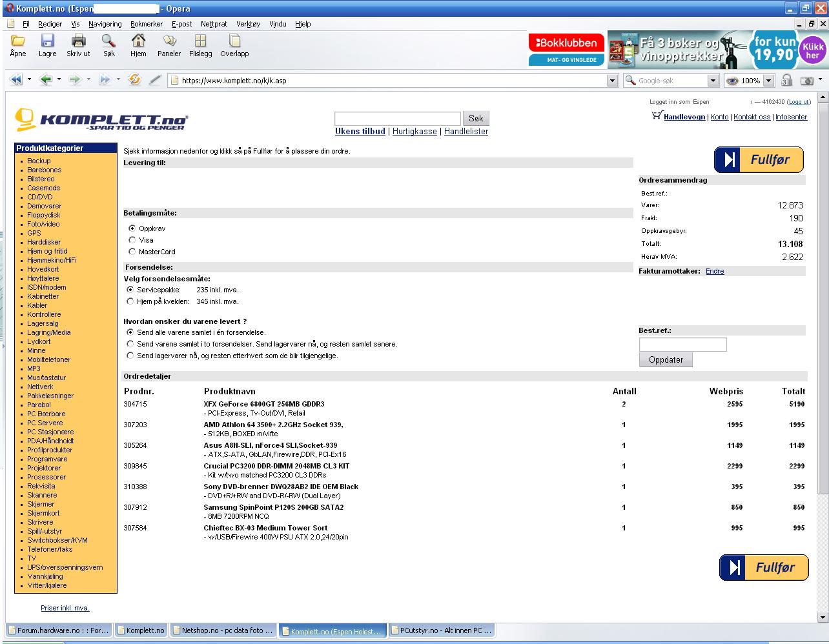Open the Hjelp menu
Image resolution: width=829 pixels, height=644 pixels.
[303, 24]
